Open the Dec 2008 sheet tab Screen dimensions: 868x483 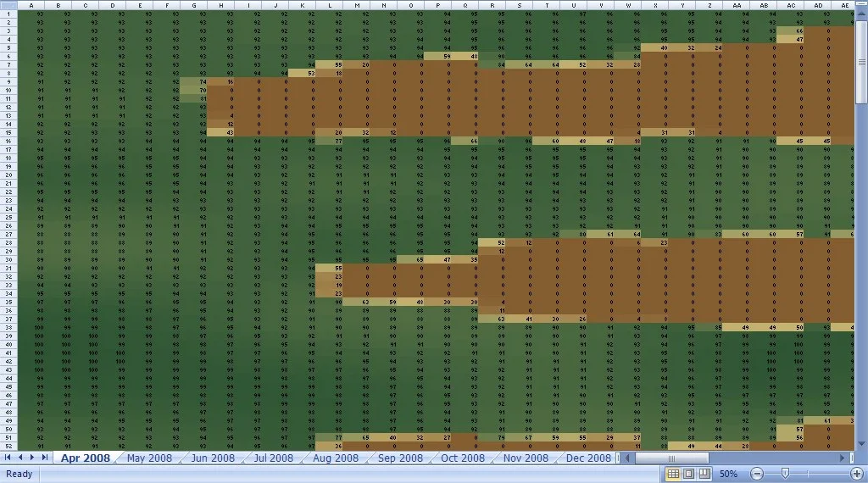588,458
